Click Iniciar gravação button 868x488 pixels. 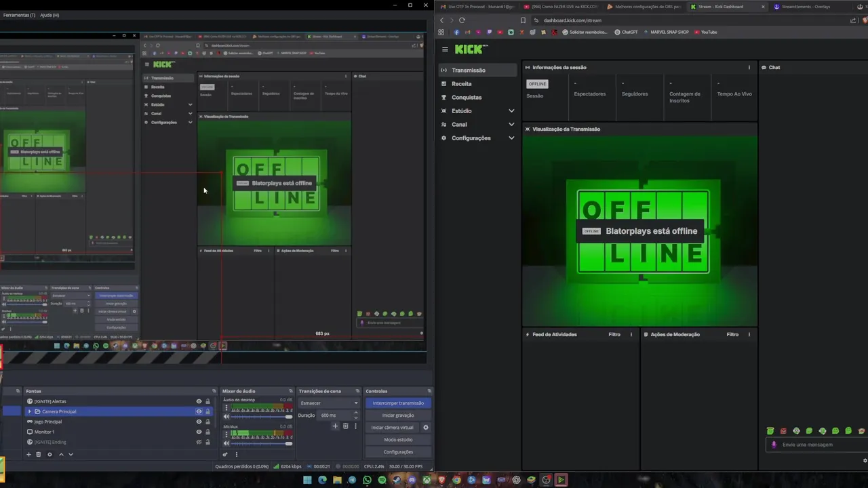click(x=398, y=415)
